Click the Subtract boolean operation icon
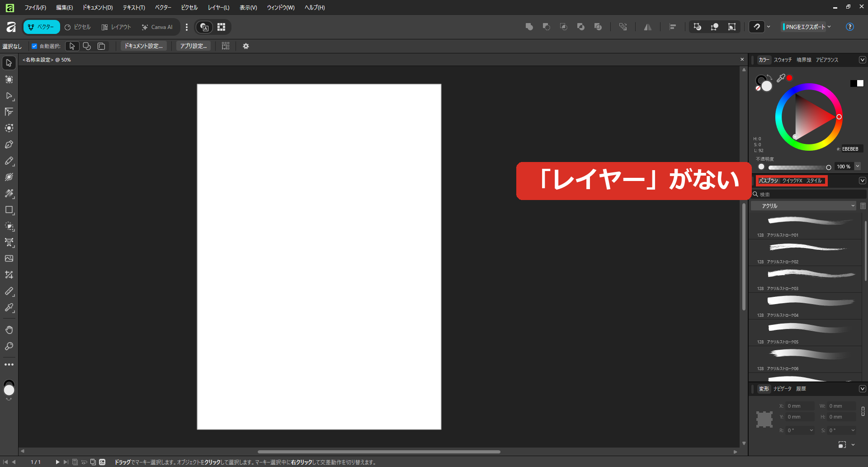Image resolution: width=868 pixels, height=467 pixels. click(x=547, y=27)
